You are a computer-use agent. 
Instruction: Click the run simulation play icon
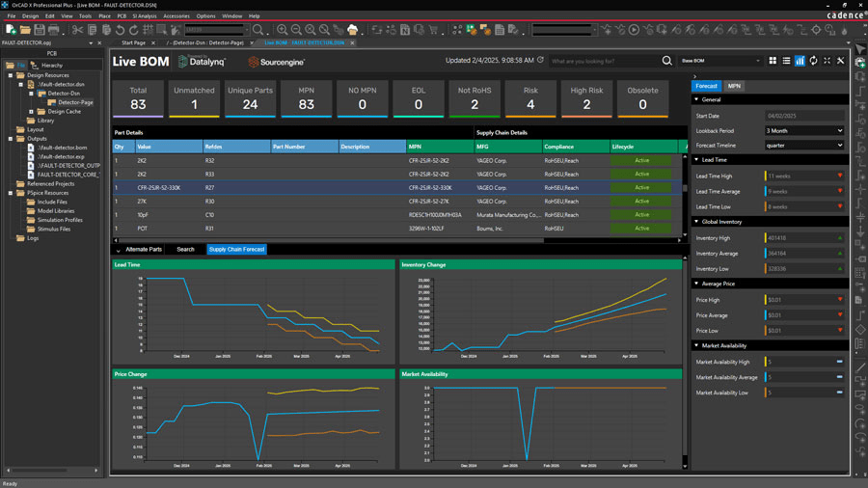coord(634,30)
